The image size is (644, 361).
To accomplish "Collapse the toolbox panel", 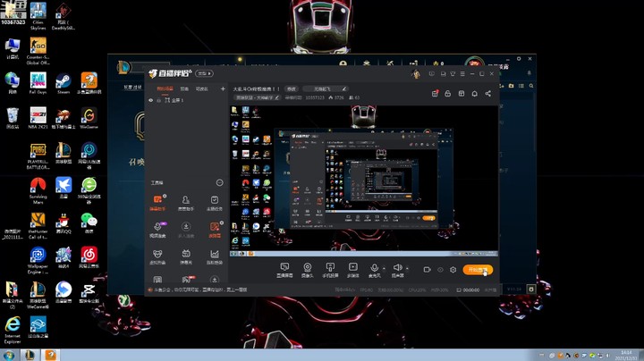I will [x=220, y=182].
